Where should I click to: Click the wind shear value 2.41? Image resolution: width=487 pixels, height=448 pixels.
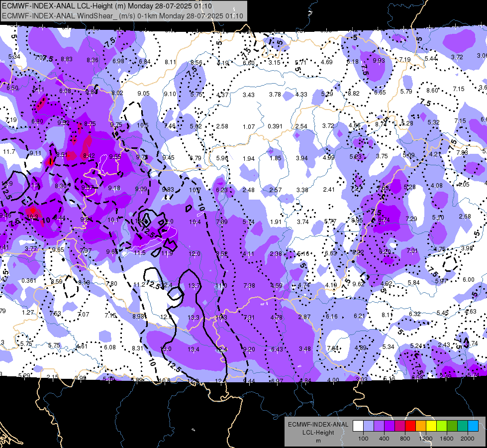pyautogui.click(x=329, y=189)
